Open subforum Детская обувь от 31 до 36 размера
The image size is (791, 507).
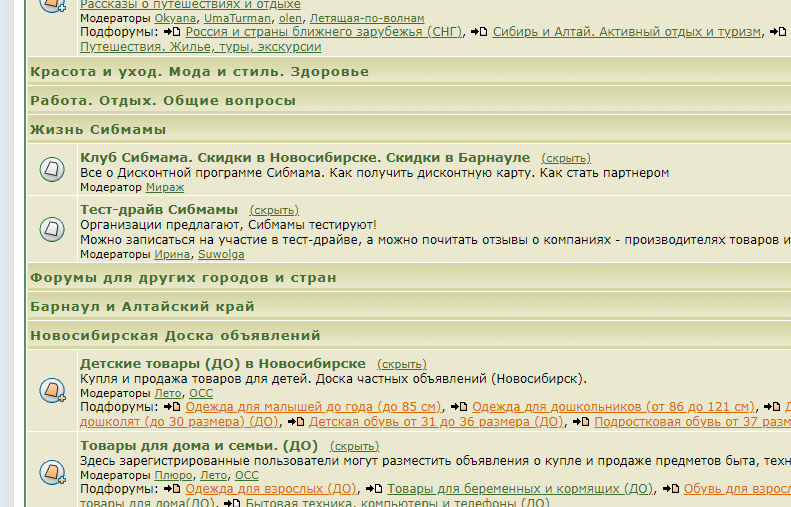tap(436, 422)
